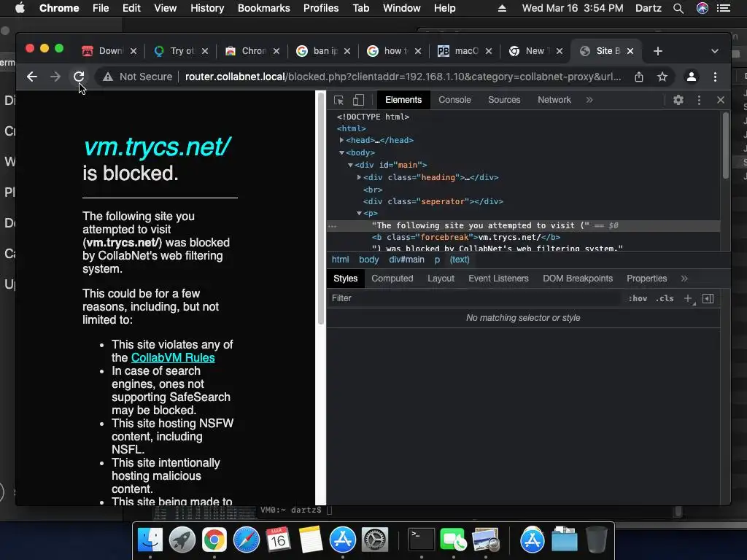Open tab search dropdown arrow
The image size is (747, 560).
[x=715, y=51]
